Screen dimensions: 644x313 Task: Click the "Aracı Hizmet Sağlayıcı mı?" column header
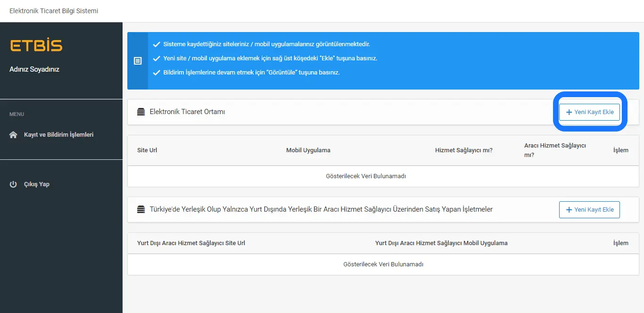tap(555, 150)
